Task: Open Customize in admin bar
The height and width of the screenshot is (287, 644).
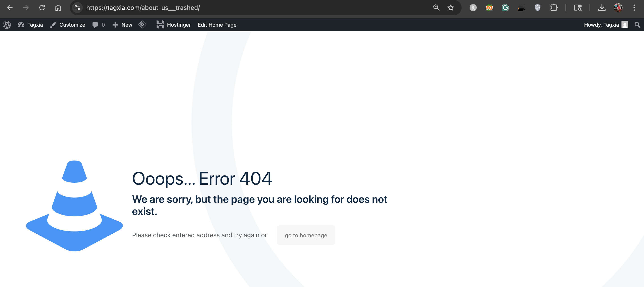Action: coord(68,25)
